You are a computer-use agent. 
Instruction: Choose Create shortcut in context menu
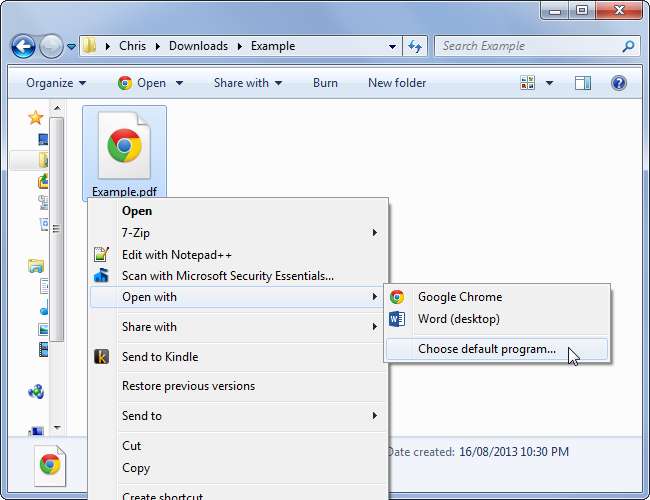239,495
